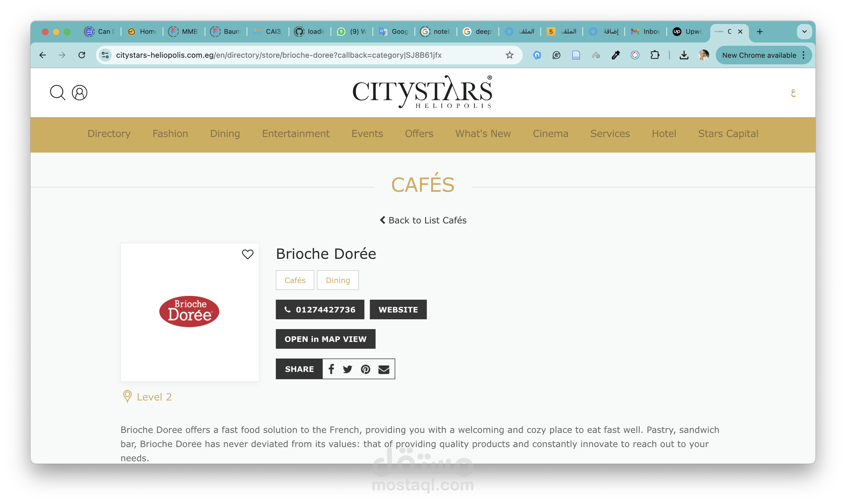Share by email envelope icon
The width and height of the screenshot is (846, 504).
pyautogui.click(x=383, y=369)
